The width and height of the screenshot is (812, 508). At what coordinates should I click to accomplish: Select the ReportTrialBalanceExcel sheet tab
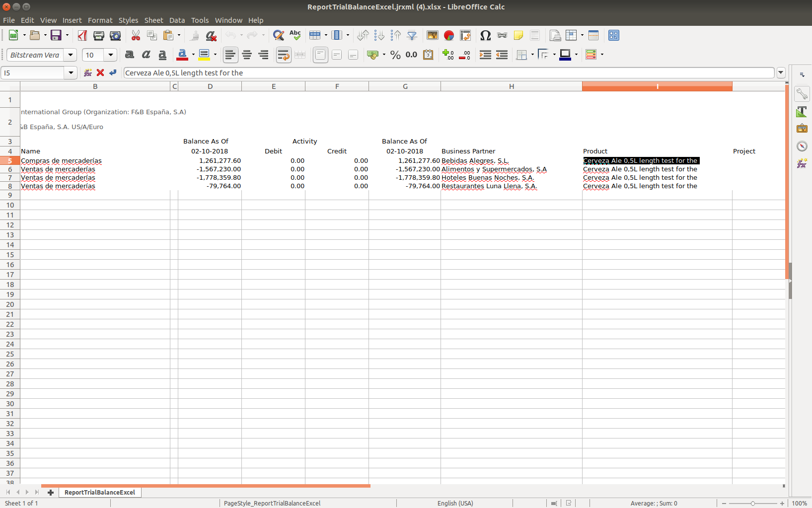click(100, 492)
